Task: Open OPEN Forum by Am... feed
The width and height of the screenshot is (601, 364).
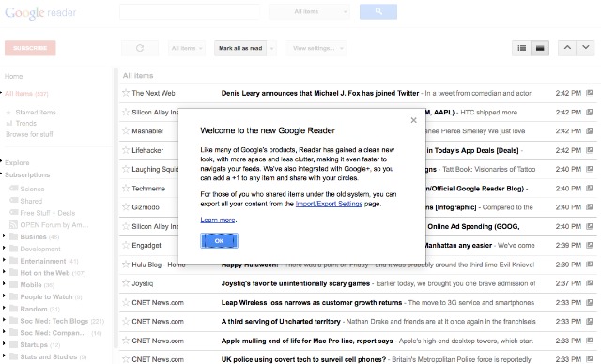Action: click(54, 224)
